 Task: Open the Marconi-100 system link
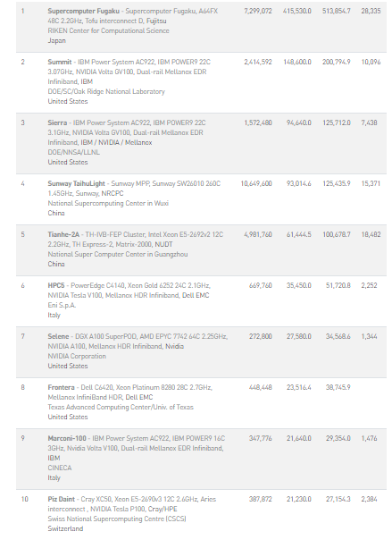point(67,438)
